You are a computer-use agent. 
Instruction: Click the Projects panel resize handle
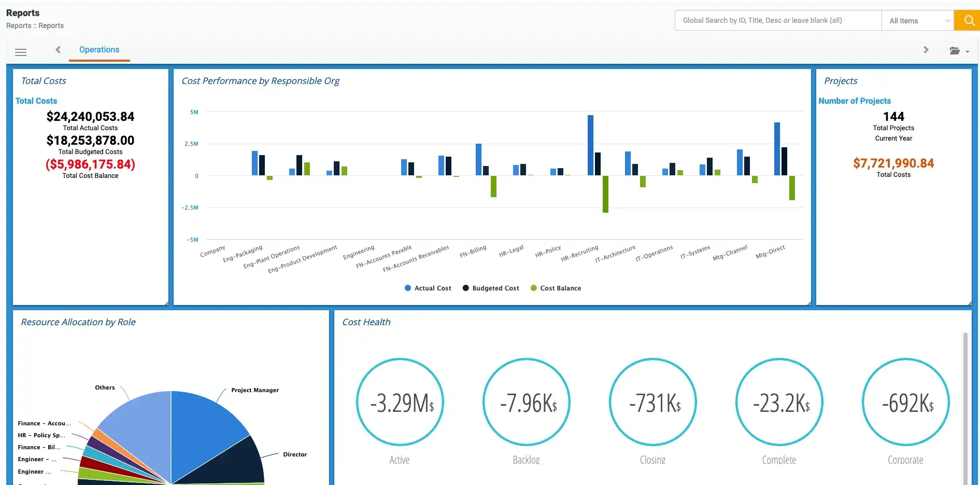point(969,303)
